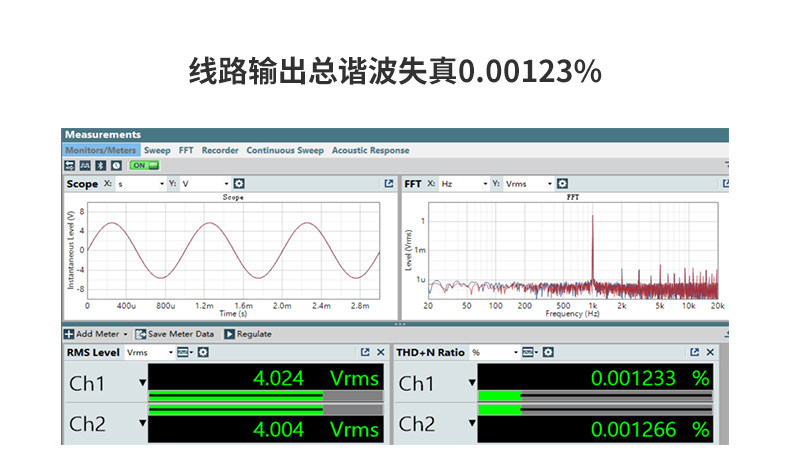Click the Time (s) axis label
This screenshot has width=790, height=475.
(233, 314)
